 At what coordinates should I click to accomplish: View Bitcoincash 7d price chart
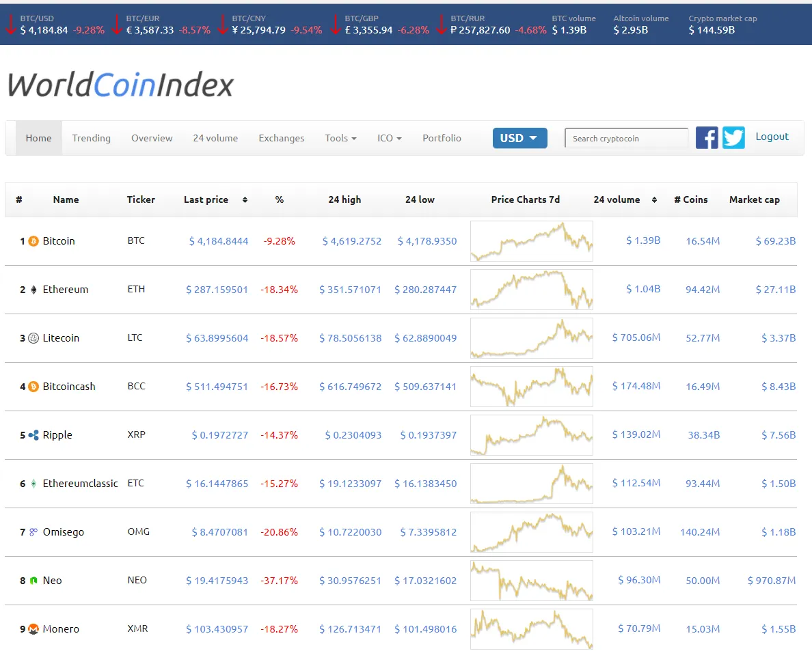click(531, 387)
